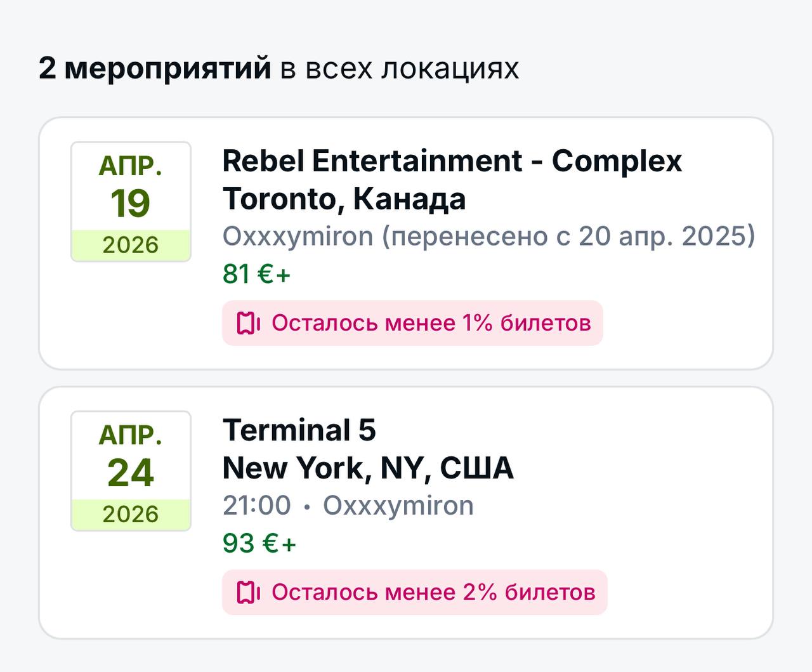
Task: Click the 2026 year strip on New York badge
Action: click(131, 514)
